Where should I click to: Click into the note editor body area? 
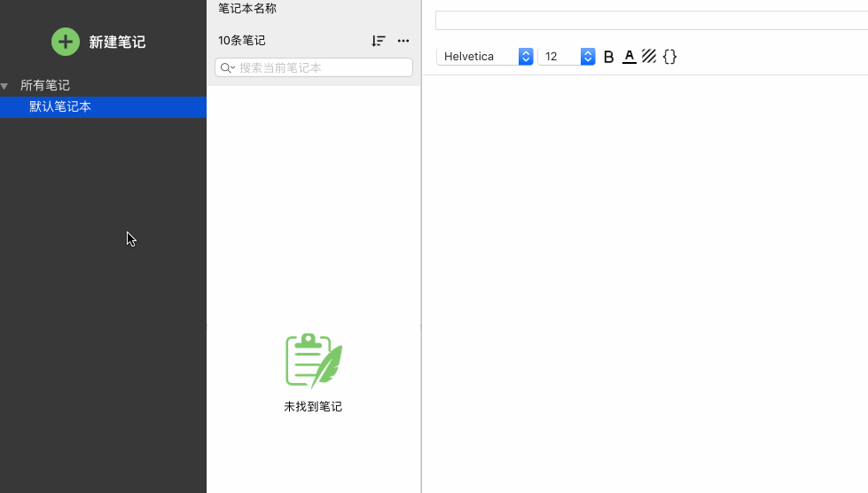tap(645, 283)
